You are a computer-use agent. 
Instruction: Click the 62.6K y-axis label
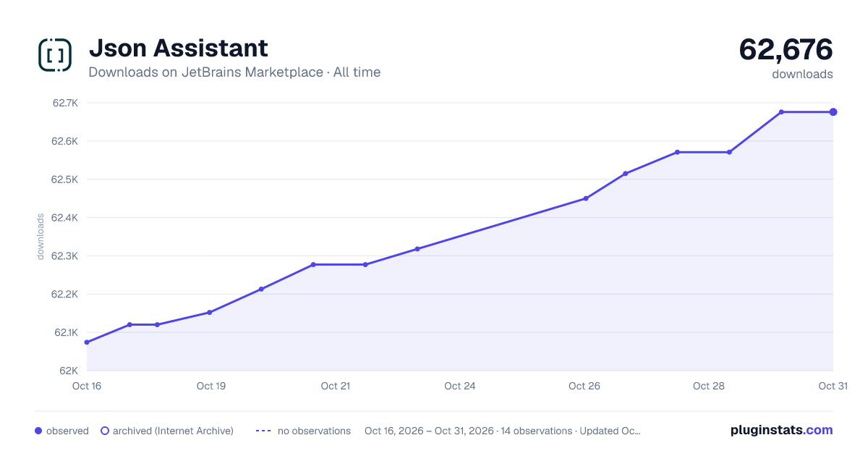[x=65, y=141]
